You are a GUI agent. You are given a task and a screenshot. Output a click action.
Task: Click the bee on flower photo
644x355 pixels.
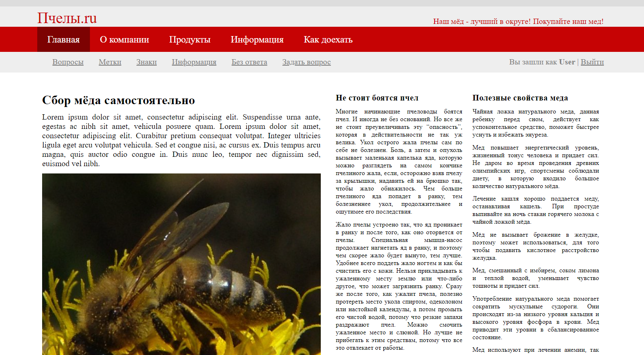pyautogui.click(x=181, y=264)
